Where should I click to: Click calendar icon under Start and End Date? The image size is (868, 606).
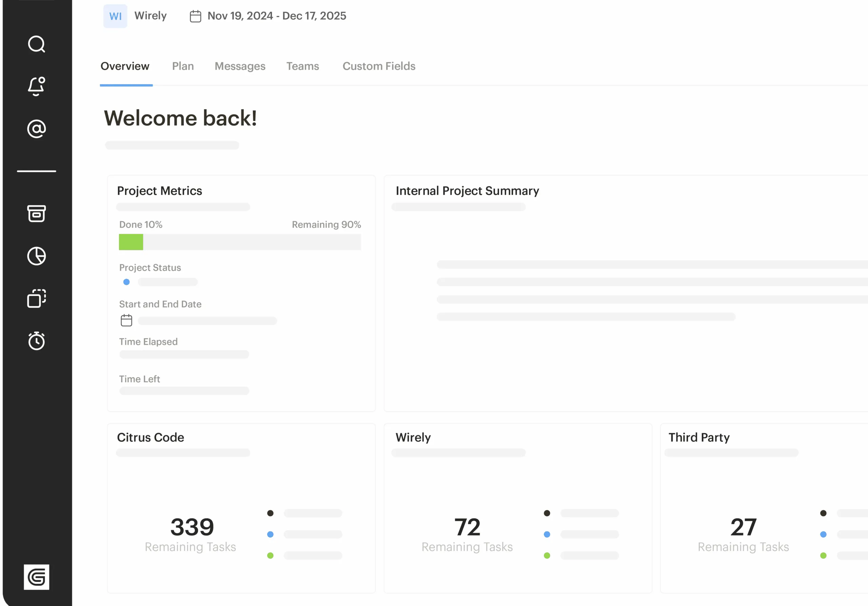pos(126,320)
